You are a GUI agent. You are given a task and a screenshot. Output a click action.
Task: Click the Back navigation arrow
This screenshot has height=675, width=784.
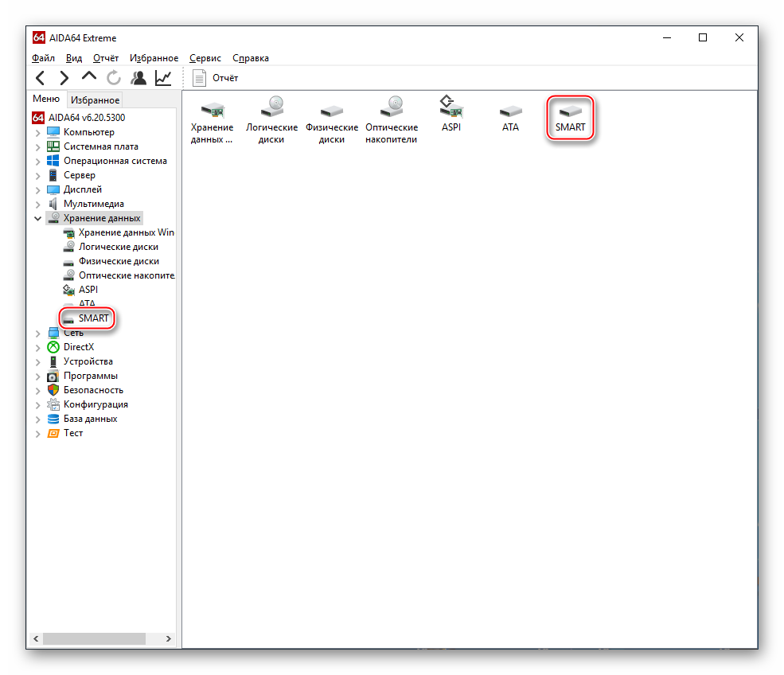[x=41, y=78]
